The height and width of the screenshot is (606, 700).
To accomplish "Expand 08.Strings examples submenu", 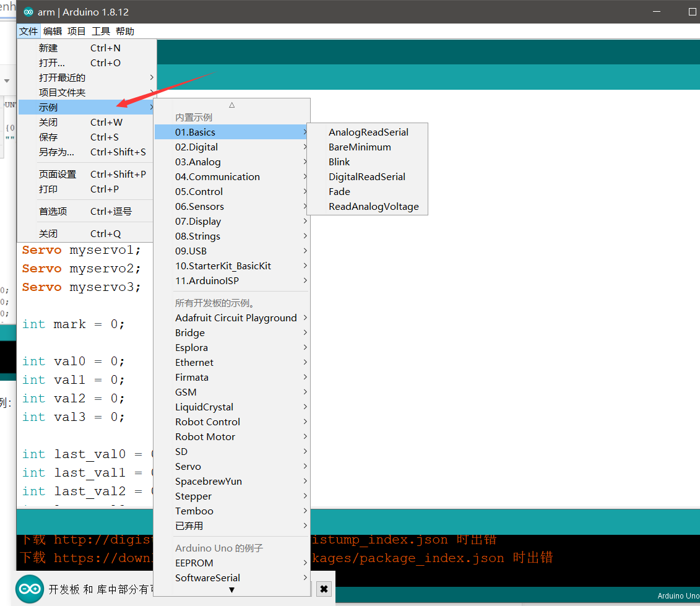I will point(231,236).
